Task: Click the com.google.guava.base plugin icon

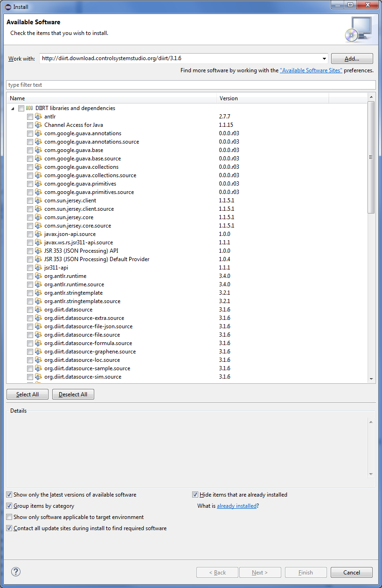Action: [38, 150]
